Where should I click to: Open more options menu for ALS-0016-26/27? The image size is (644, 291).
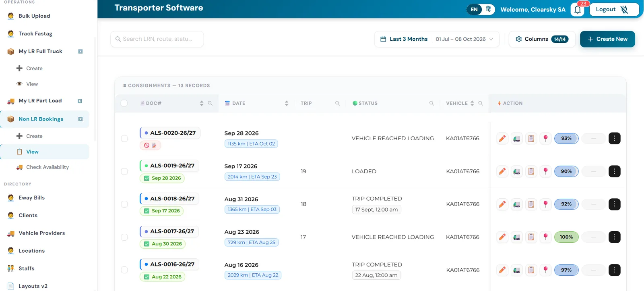click(x=614, y=270)
